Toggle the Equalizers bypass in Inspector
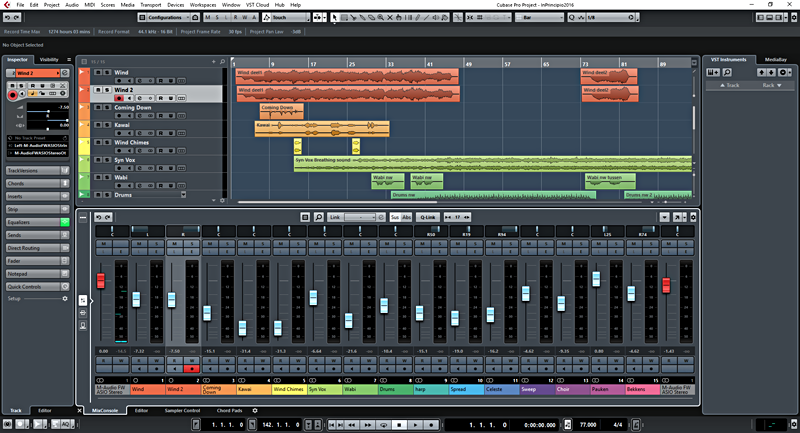Screen dimensions: 800x433 pyautogui.click(x=65, y=222)
